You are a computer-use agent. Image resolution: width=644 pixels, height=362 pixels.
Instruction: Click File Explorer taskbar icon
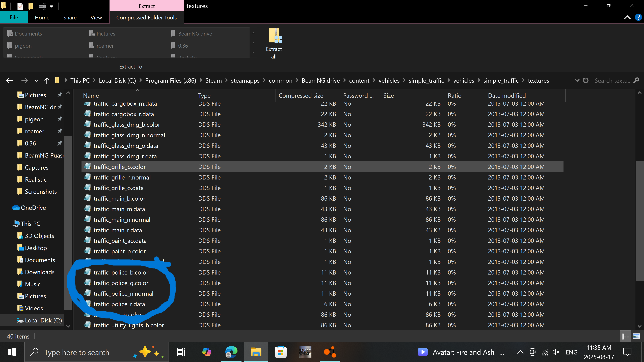(256, 352)
